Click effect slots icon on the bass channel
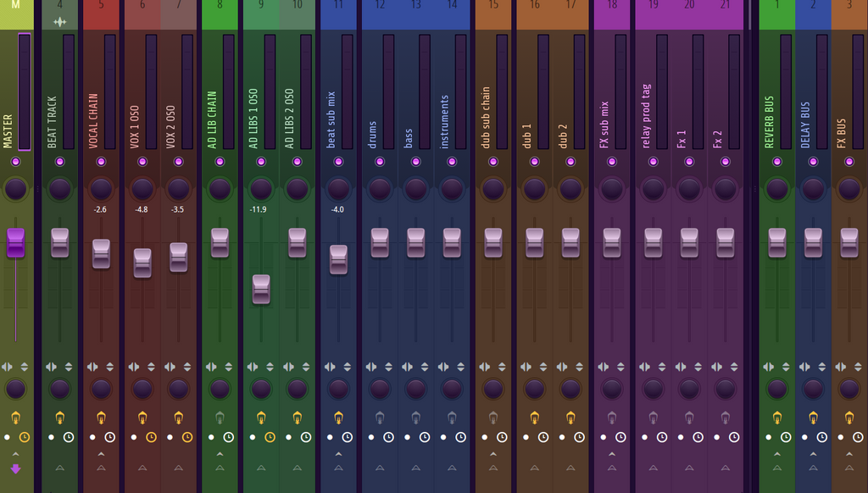Viewport: 868px width, 493px height. (415, 418)
